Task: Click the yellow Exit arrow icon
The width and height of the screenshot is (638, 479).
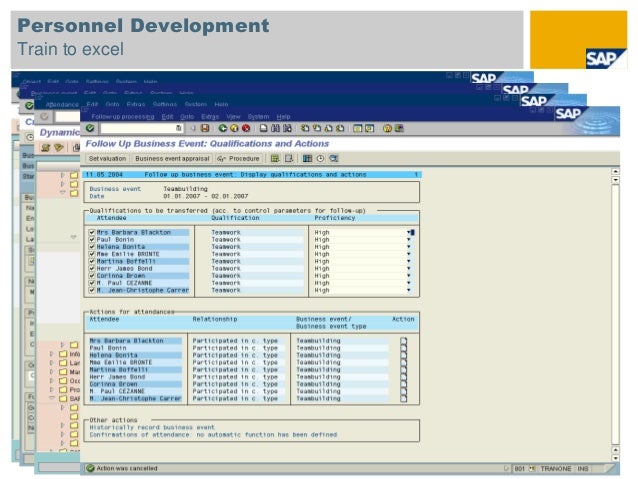Action: coord(234,128)
